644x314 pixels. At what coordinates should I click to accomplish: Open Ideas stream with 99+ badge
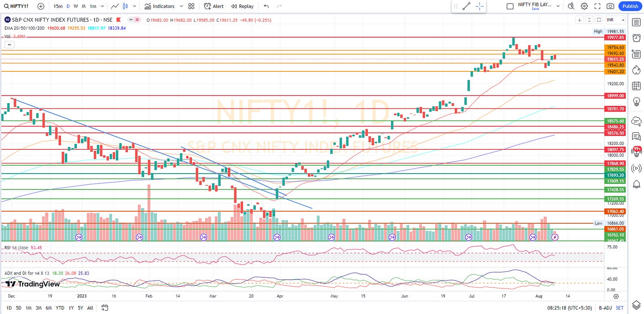pos(636,151)
